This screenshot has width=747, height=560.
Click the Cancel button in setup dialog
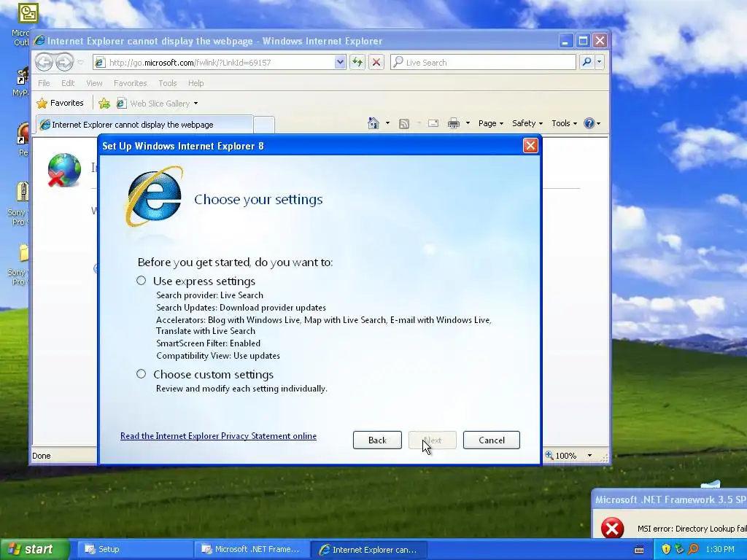pyautogui.click(x=491, y=440)
